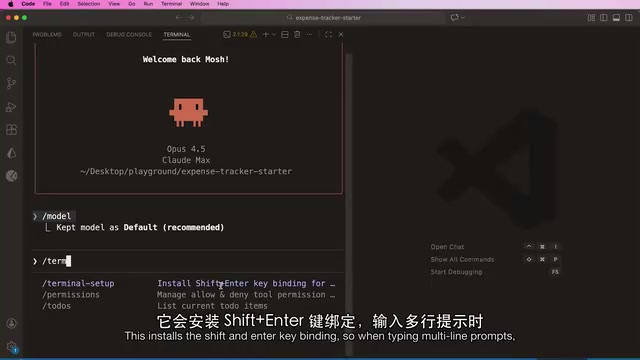Click the Start Debugging hint
Screen dimensions: 640x360
pos(456,272)
